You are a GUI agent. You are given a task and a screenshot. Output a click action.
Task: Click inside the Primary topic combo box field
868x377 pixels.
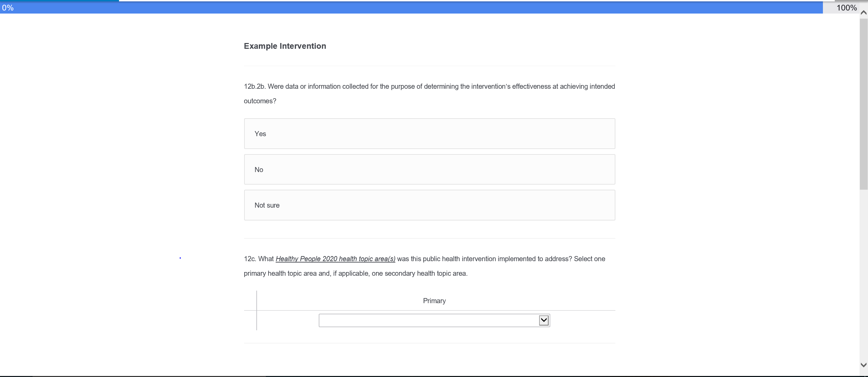(428, 320)
